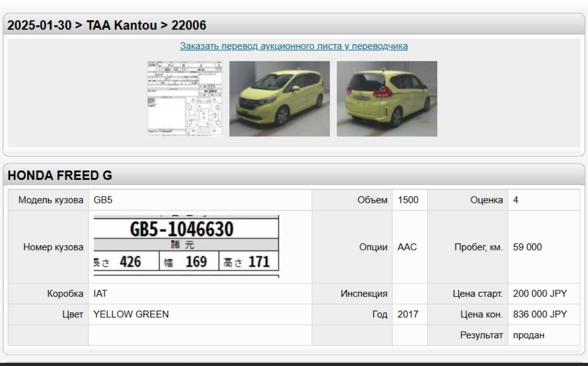Viewport: 588px width, 366px height.
Task: Select the GB5 body model value
Action: pyautogui.click(x=100, y=200)
